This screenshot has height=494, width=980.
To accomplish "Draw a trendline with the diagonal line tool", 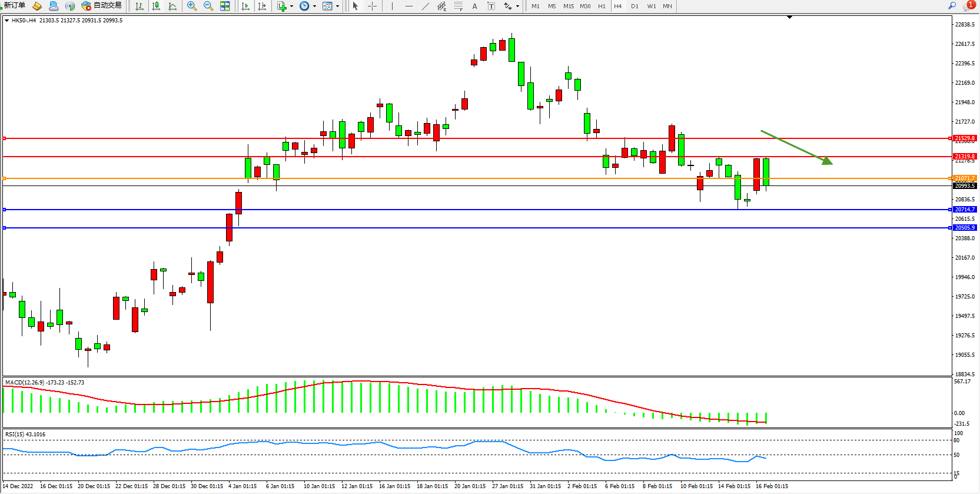I will click(x=426, y=6).
